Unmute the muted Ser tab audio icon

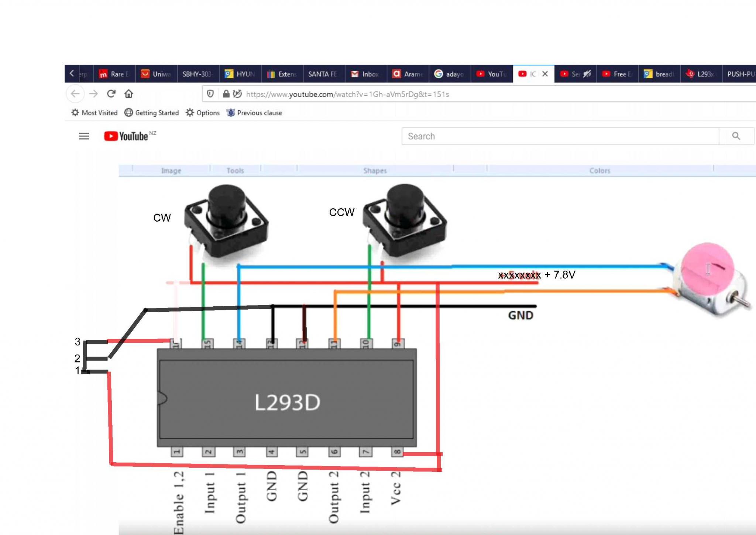587,74
